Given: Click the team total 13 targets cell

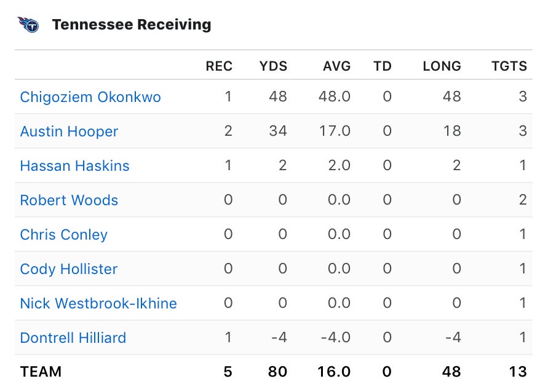Looking at the screenshot, I should coord(518,372).
